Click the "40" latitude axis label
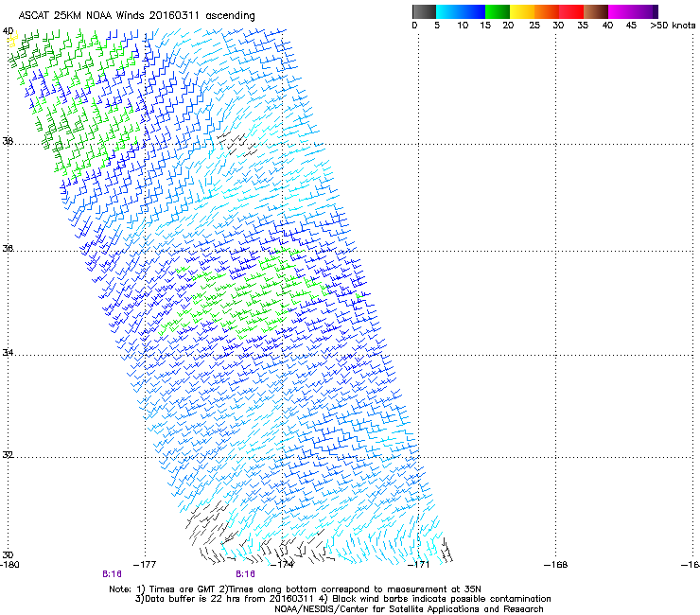Viewport: 700px width, 615px height. tap(8, 31)
